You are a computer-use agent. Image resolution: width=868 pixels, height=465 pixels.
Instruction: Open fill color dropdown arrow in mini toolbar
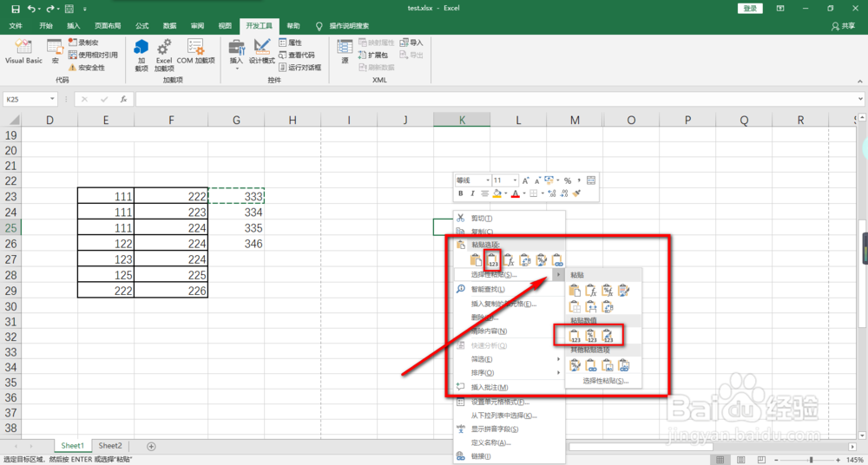pyautogui.click(x=505, y=193)
